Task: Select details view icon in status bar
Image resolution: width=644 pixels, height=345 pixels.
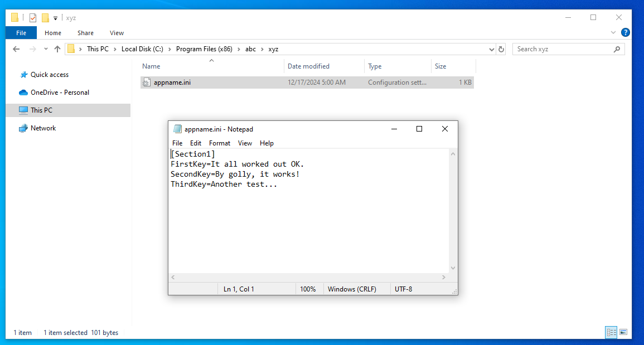Action: 611,333
